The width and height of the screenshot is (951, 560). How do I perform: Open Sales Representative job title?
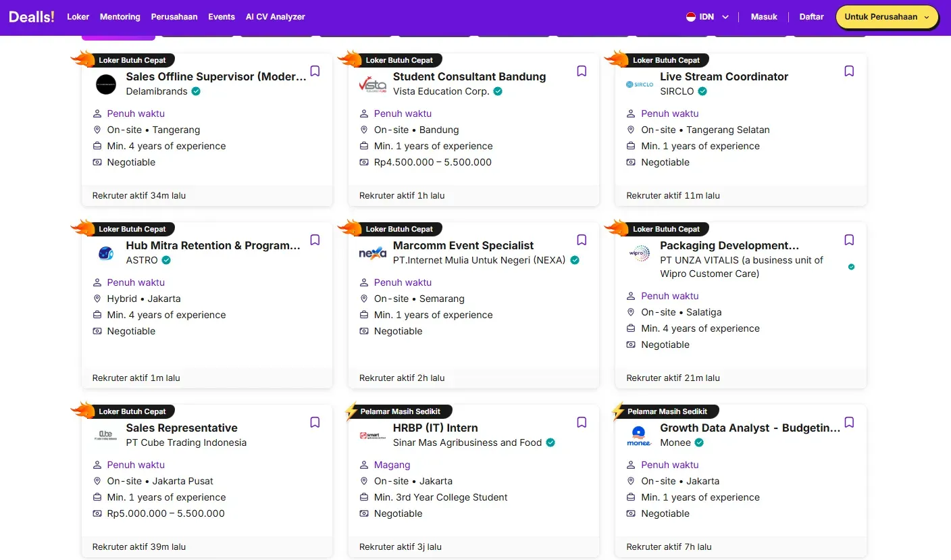pyautogui.click(x=182, y=428)
